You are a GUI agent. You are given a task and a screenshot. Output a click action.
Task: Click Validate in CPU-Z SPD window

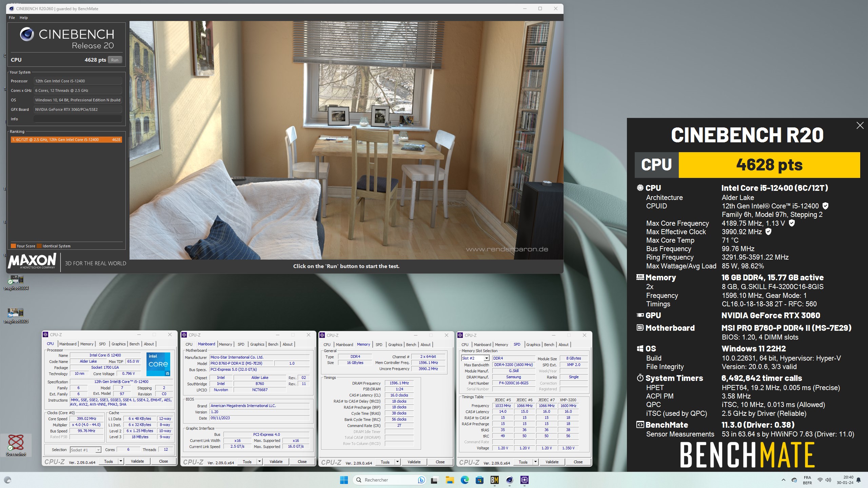click(x=552, y=462)
